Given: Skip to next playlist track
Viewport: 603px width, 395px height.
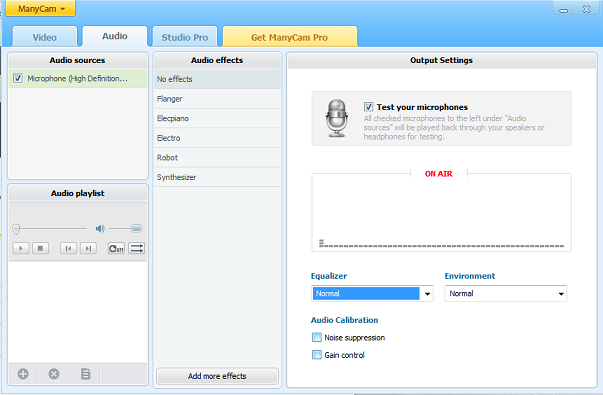Looking at the screenshot, I should point(88,248).
